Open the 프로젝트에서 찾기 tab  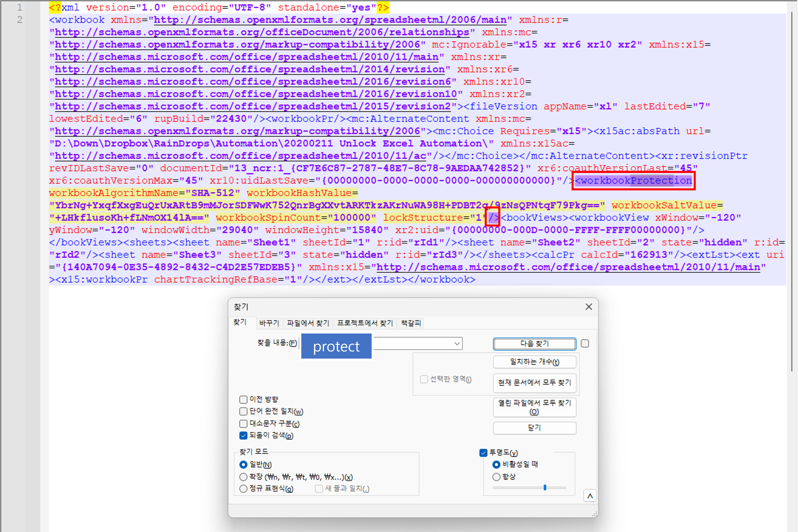coord(365,323)
